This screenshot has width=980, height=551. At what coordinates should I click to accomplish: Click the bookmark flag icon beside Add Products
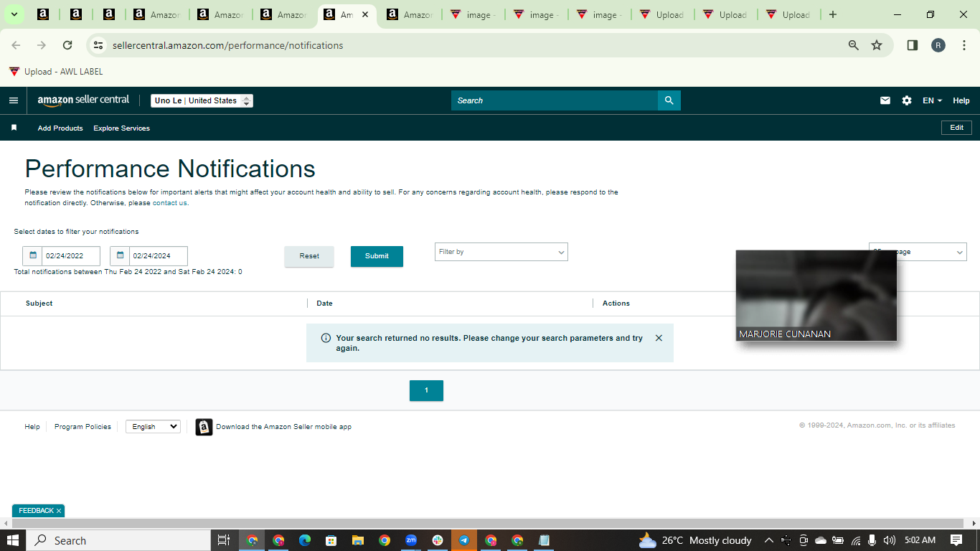click(14, 128)
